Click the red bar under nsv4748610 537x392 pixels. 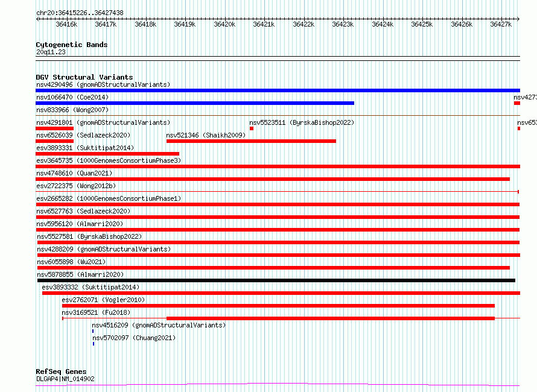[273, 179]
